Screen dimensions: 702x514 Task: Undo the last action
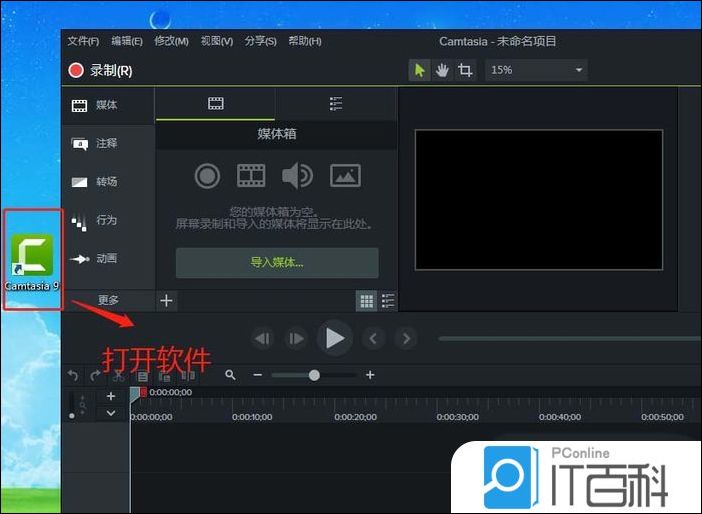coord(73,375)
